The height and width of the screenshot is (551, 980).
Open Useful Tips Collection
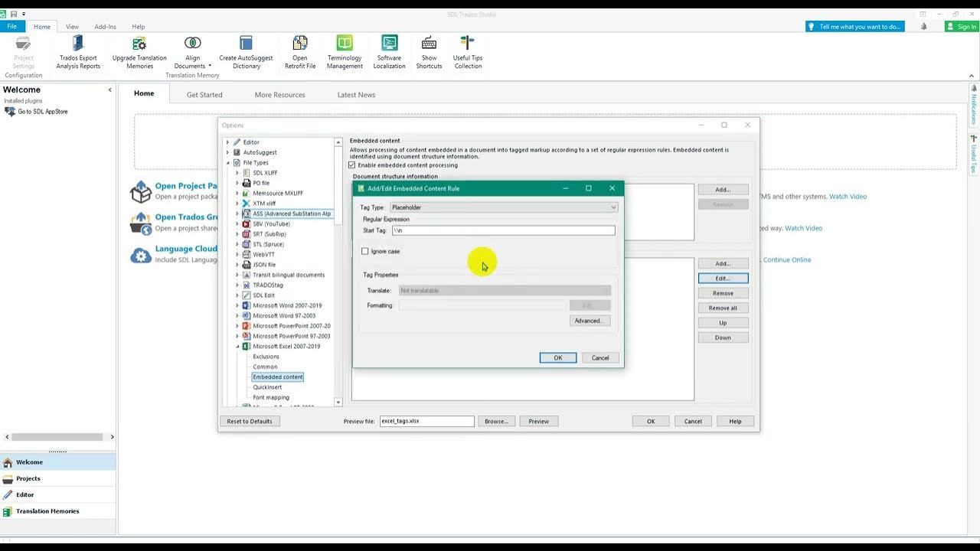pyautogui.click(x=468, y=52)
